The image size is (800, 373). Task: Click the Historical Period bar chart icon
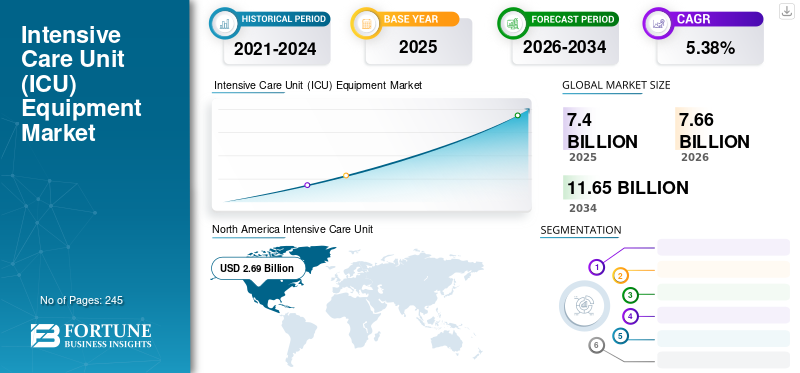pos(223,23)
